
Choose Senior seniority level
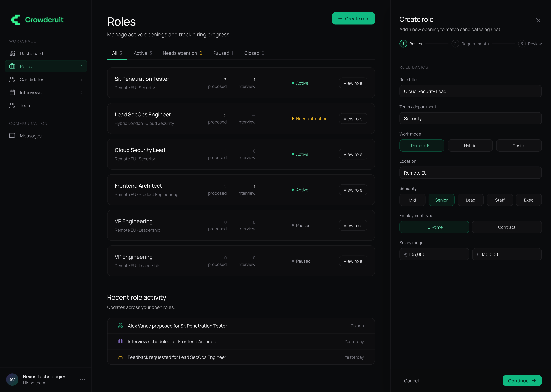tap(441, 200)
